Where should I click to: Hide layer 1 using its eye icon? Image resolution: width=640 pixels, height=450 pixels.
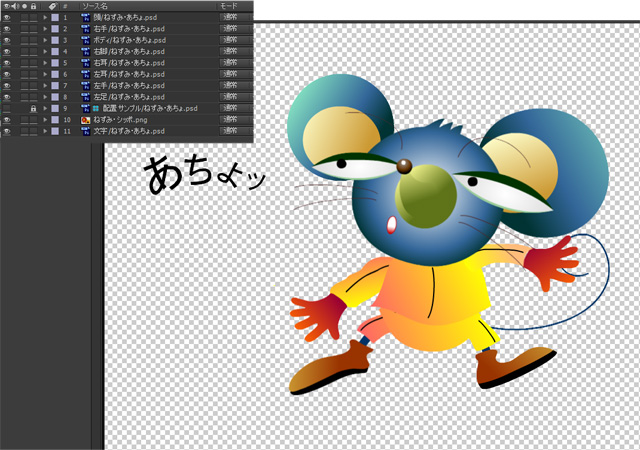(7, 18)
